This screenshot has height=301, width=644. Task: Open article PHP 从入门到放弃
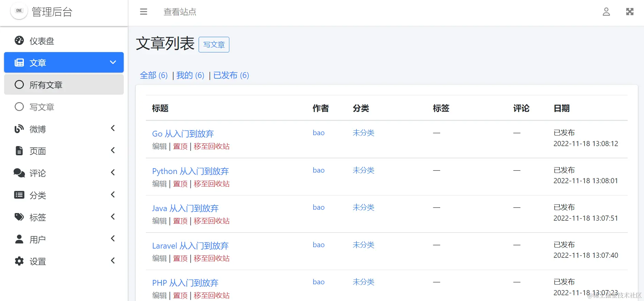click(x=185, y=283)
